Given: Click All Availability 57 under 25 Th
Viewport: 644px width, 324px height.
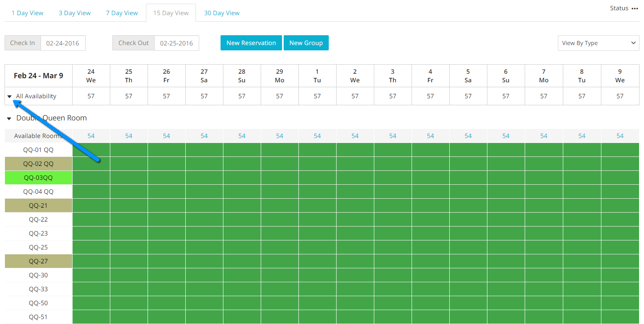Looking at the screenshot, I should (x=129, y=96).
